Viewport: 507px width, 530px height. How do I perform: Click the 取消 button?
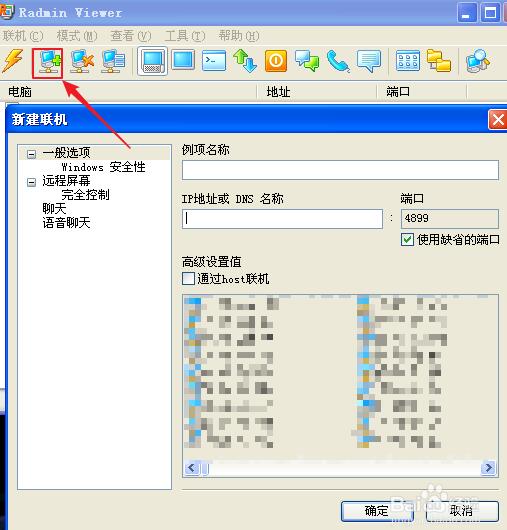462,511
